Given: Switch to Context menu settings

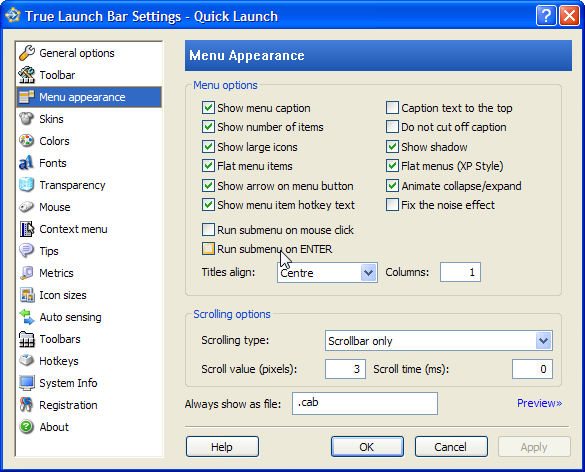Looking at the screenshot, I should pos(89,229).
